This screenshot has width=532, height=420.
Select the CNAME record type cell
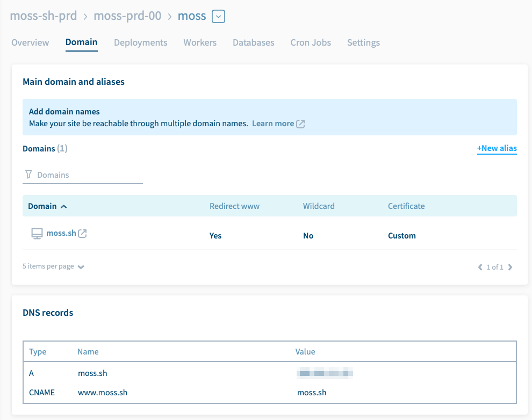(42, 393)
